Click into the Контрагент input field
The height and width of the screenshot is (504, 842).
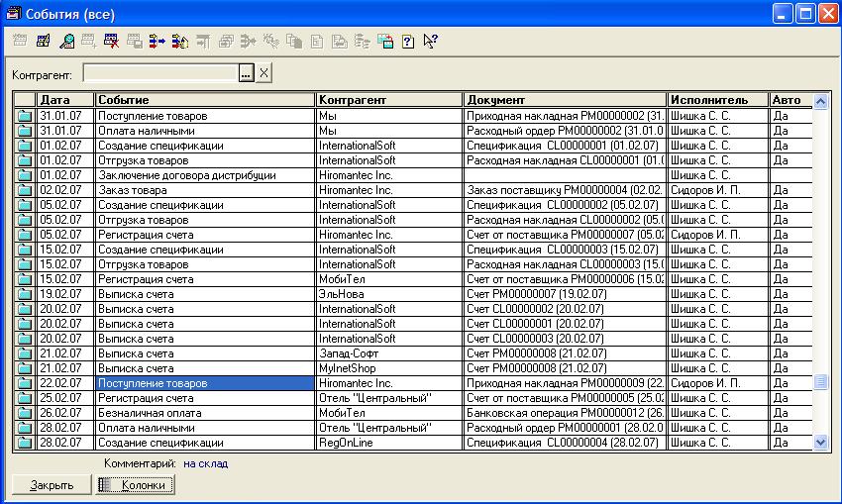coord(161,73)
